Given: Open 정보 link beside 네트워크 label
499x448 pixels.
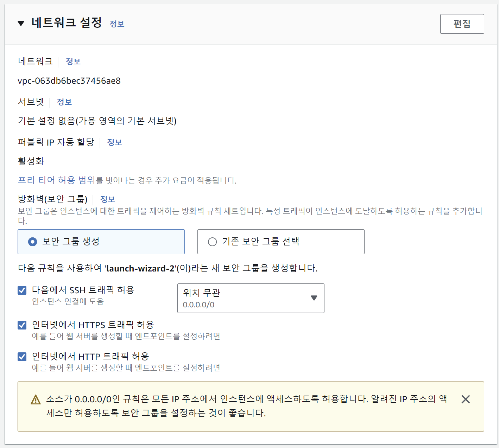Looking at the screenshot, I should click(73, 62).
